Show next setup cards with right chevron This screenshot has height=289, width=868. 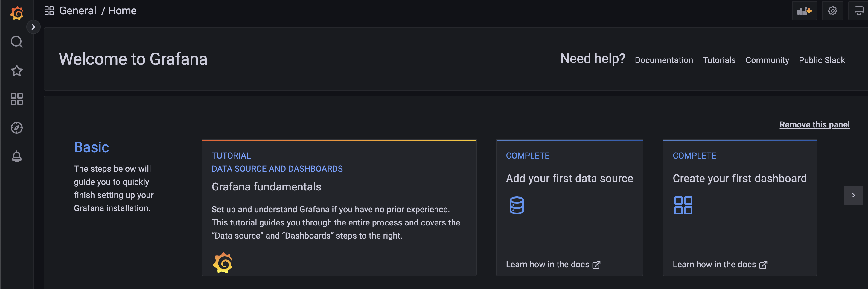coord(853,195)
